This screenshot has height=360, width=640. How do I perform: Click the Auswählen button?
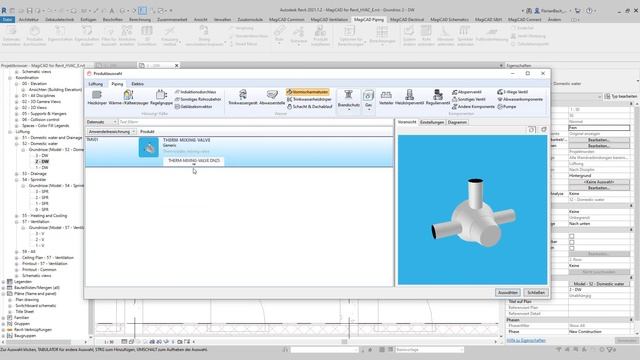pos(507,293)
